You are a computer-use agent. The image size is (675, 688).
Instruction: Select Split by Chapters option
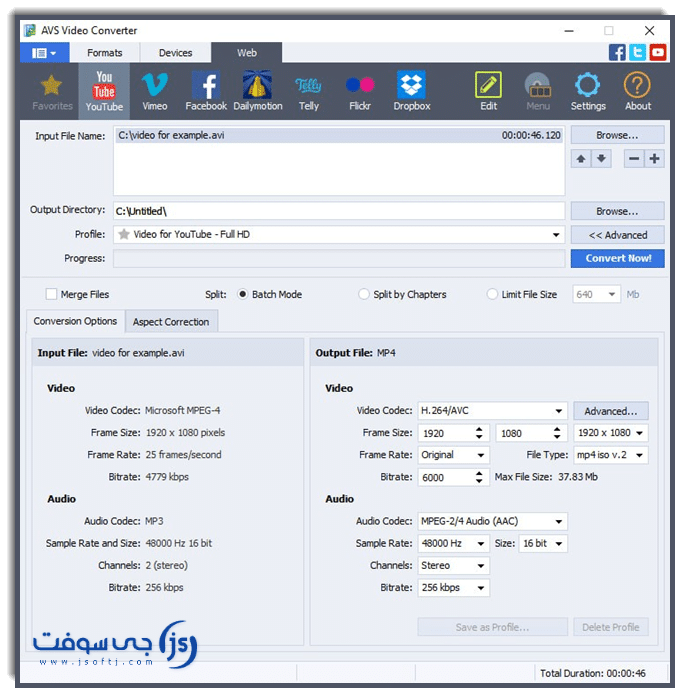[363, 294]
